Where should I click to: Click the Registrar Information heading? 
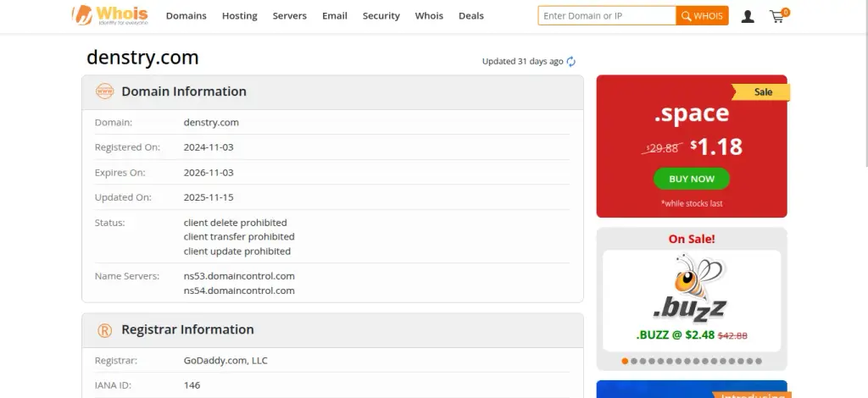tap(187, 329)
